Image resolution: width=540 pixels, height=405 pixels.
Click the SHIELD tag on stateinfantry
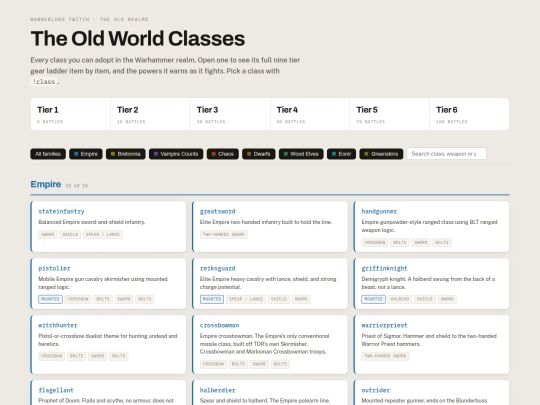[x=70, y=235]
